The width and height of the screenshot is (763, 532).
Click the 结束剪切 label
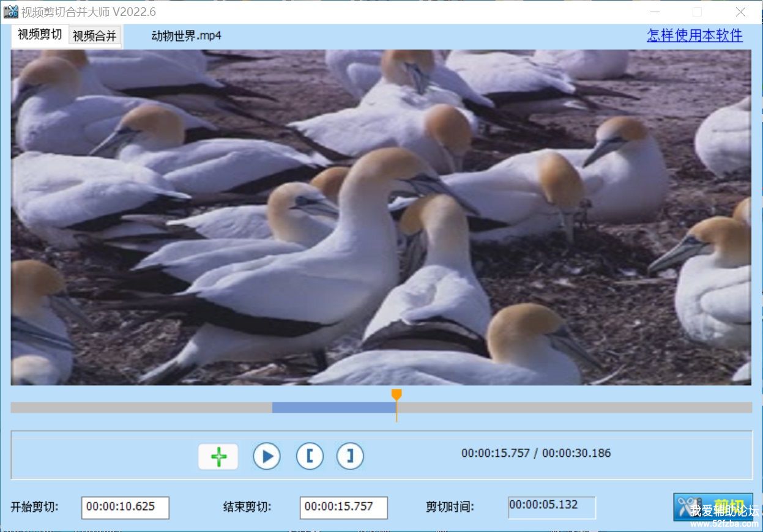(247, 507)
